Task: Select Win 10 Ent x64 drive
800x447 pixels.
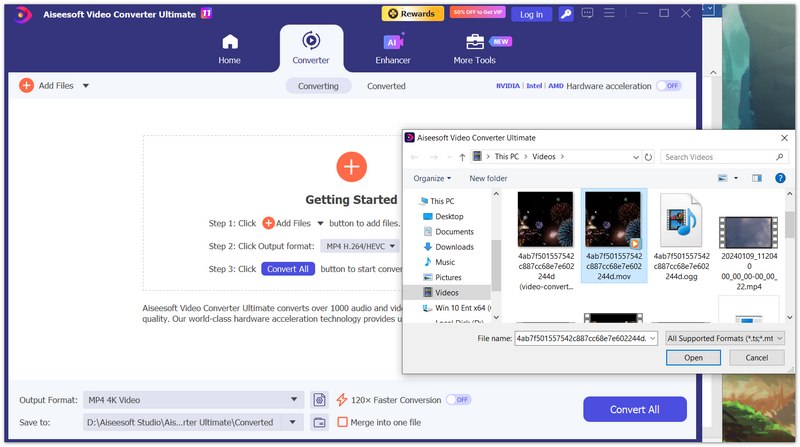Action: [456, 308]
